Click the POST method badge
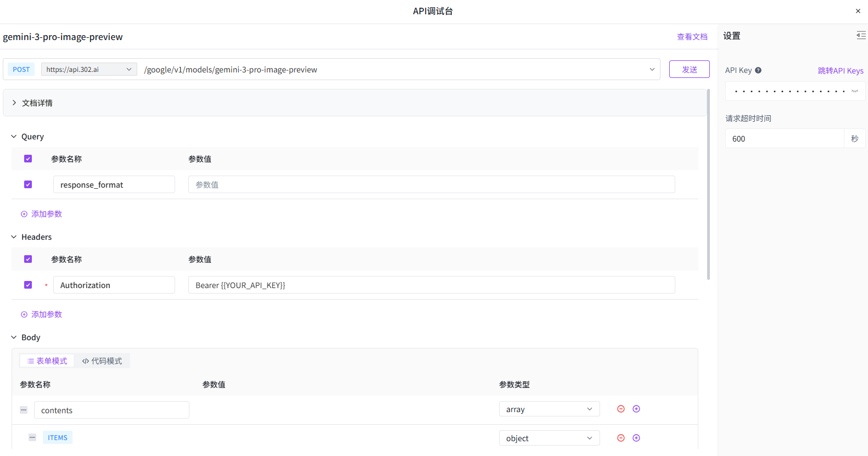This screenshot has height=456, width=868. click(21, 69)
